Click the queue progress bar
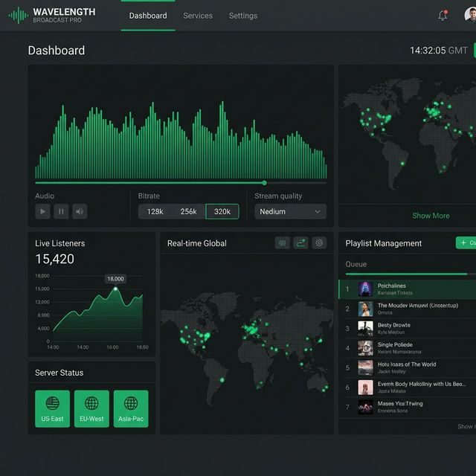This screenshot has width=476, height=476. tap(411, 274)
